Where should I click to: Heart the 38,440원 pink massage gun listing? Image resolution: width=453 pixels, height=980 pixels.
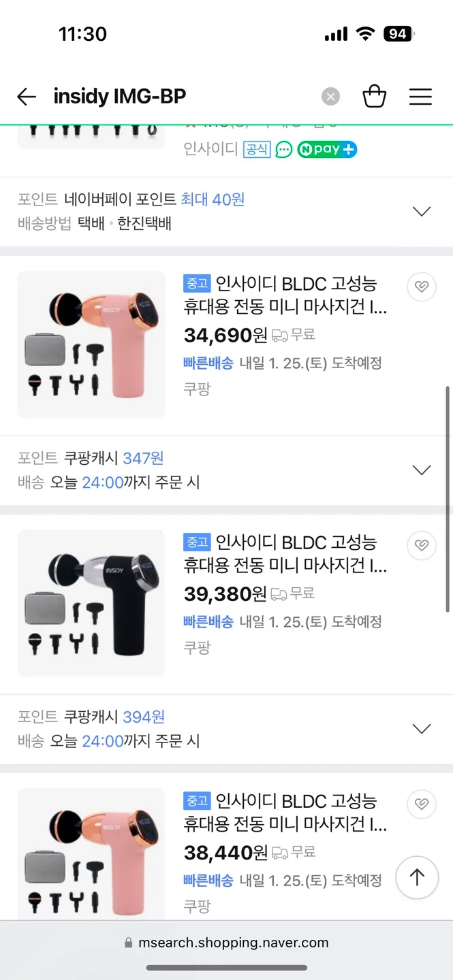pos(421,804)
